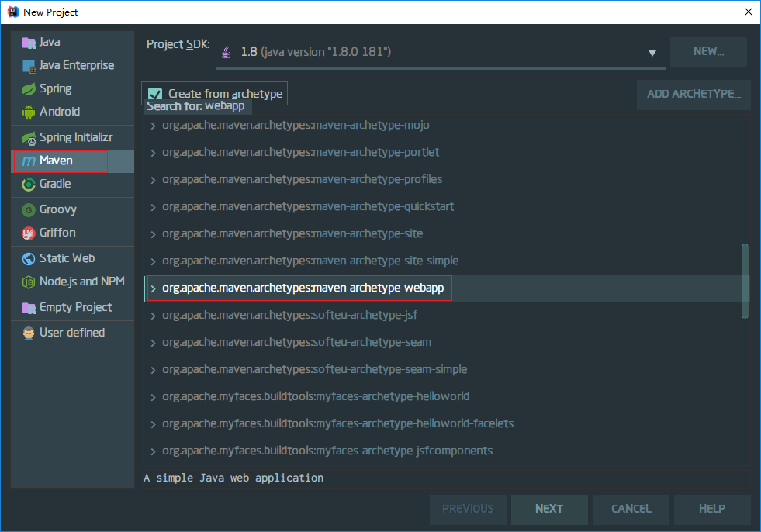The width and height of the screenshot is (761, 532).
Task: Click the Gradle icon
Action: (29, 185)
